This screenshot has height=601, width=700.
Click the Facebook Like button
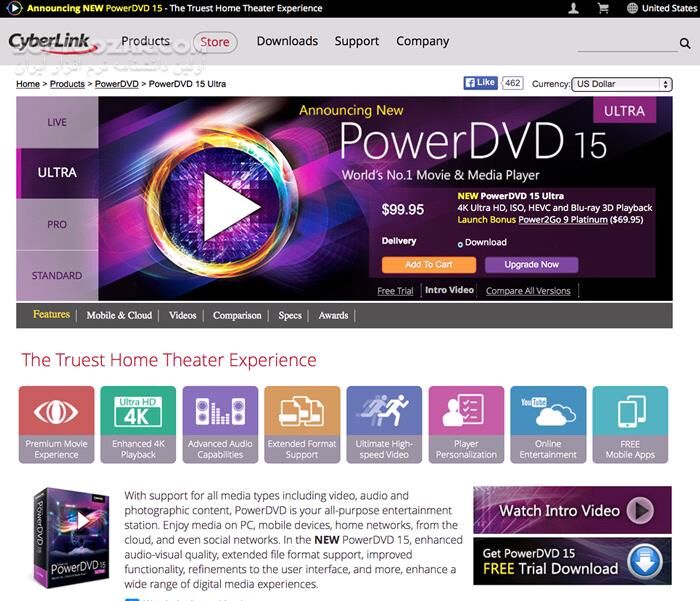click(x=480, y=83)
